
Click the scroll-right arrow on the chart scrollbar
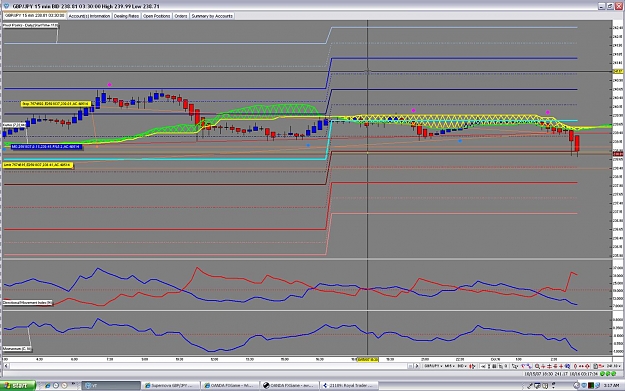(x=417, y=366)
